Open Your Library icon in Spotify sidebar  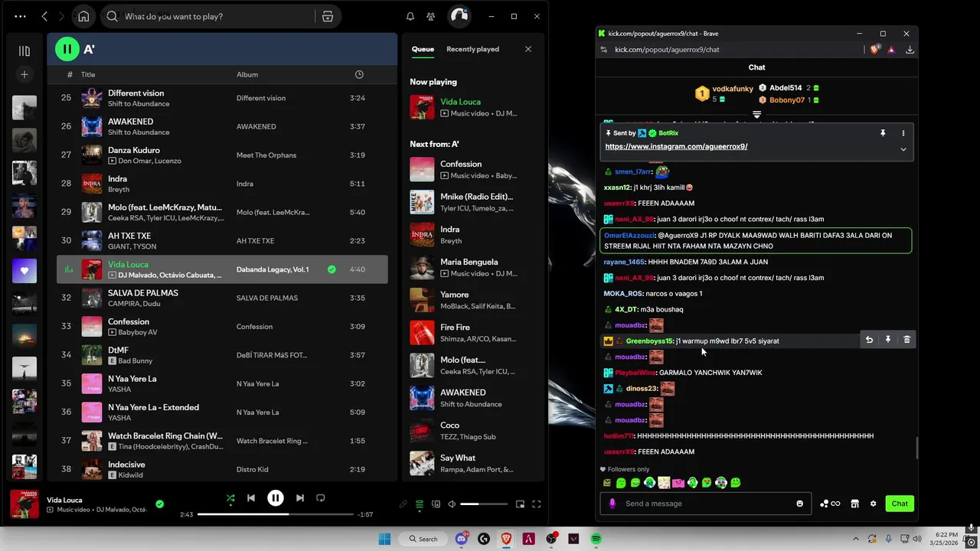[24, 51]
